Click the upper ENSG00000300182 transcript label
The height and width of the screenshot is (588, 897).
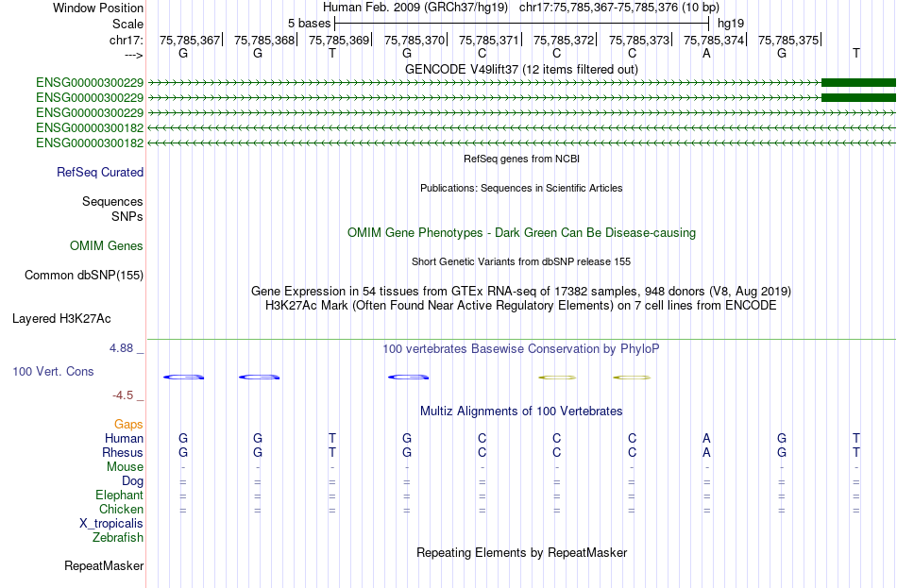click(x=90, y=127)
